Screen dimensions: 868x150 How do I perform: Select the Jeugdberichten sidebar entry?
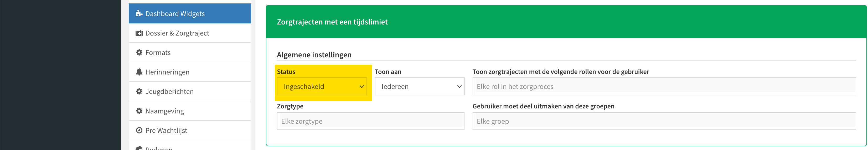[x=190, y=91]
